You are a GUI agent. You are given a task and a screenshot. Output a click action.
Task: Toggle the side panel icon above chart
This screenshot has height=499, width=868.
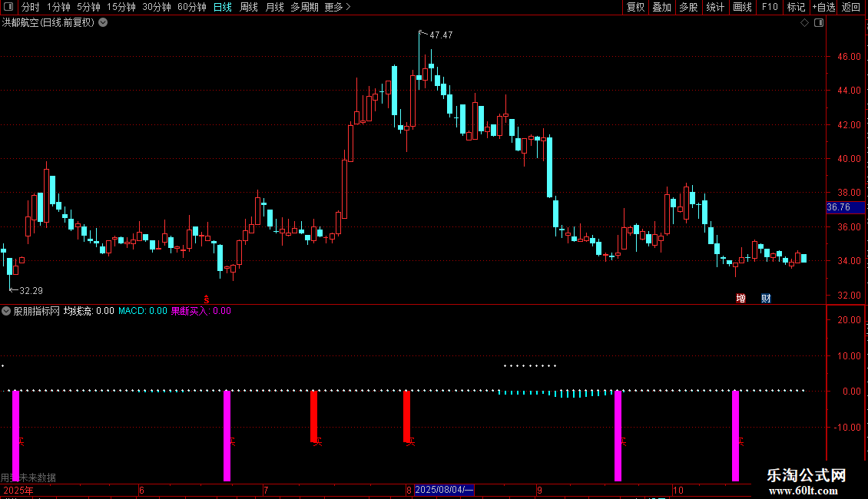point(819,23)
